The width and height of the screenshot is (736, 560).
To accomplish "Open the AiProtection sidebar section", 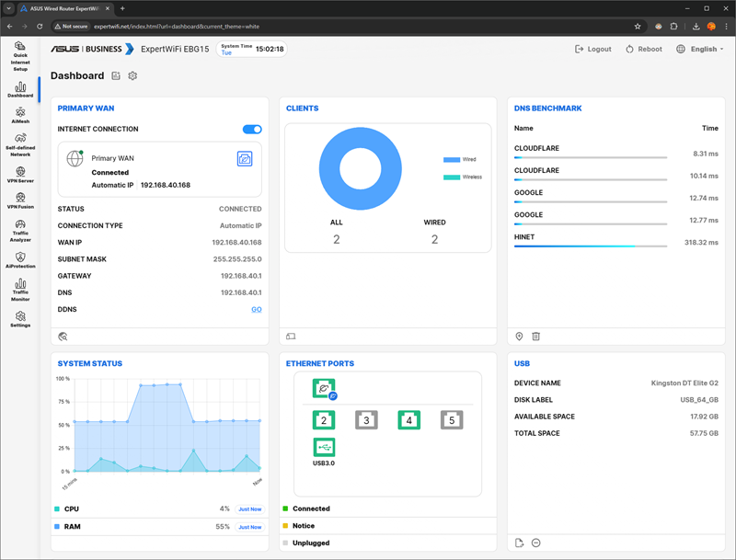I will [19, 260].
